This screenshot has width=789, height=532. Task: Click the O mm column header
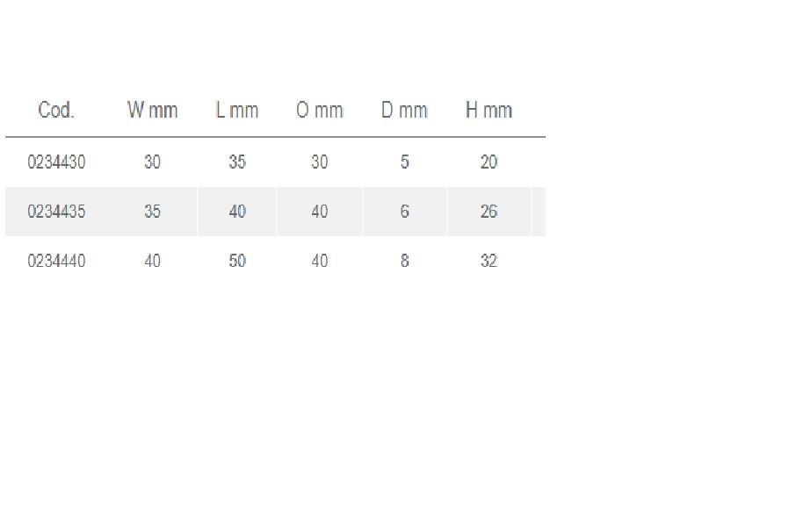pos(320,111)
